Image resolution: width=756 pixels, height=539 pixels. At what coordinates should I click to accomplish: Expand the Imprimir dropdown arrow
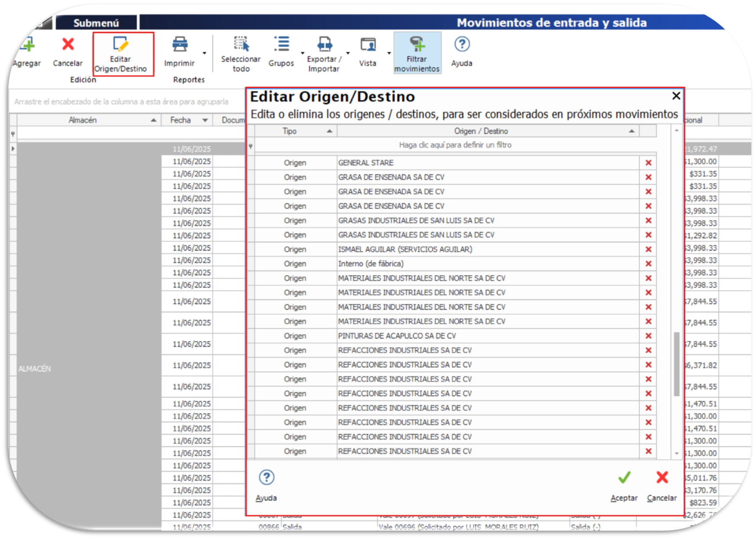point(205,53)
